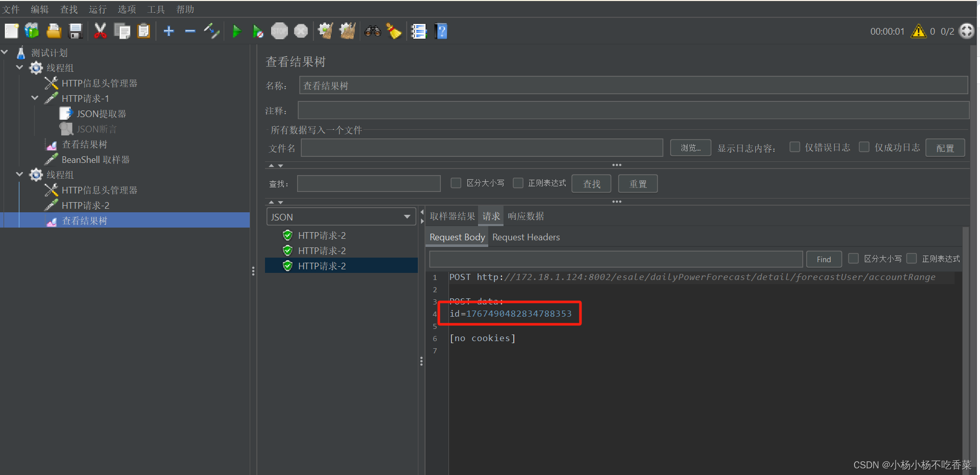Clear all results with double broom icon
980x475 pixels.
pyautogui.click(x=348, y=31)
